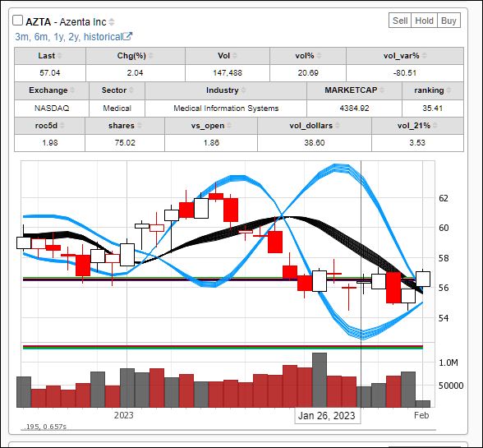Sort by the vol% column header
Viewport: 483px width, 448px height.
[x=308, y=56]
